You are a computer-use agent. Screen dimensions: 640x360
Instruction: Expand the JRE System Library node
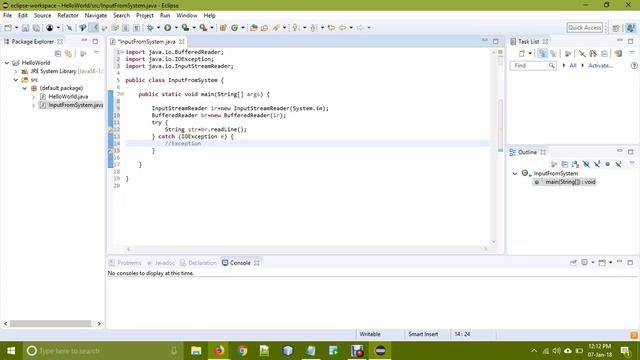point(16,71)
